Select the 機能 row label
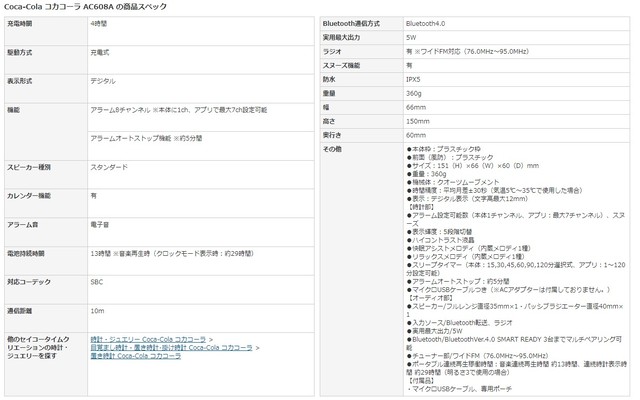The width and height of the screenshot is (640, 400). (13, 110)
